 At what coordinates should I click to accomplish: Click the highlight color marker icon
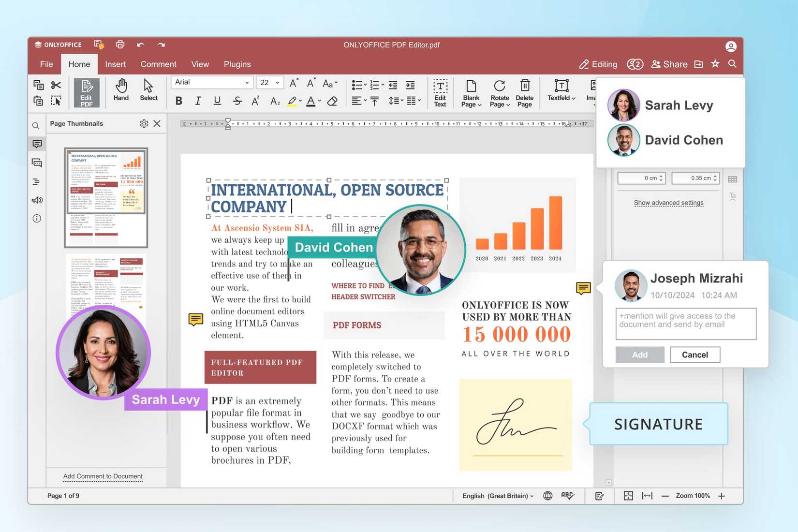292,101
